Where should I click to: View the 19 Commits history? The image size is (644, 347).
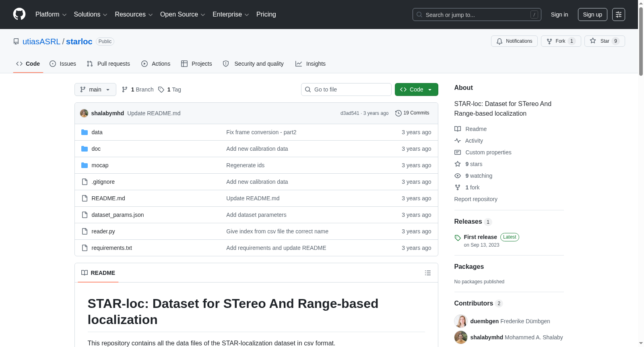click(x=412, y=113)
